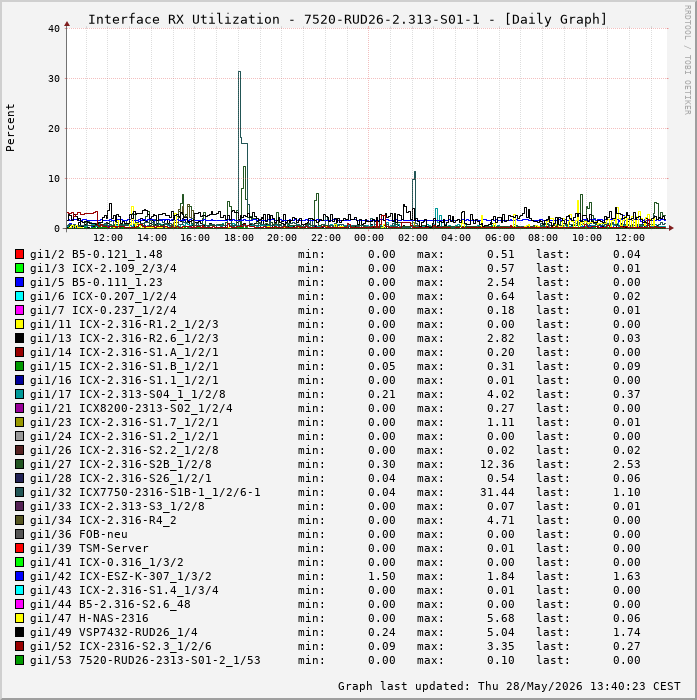This screenshot has width=697, height=700.
Task: Click the yellow swatch for gi1/47 H-NAS-2316
Action: [19, 618]
